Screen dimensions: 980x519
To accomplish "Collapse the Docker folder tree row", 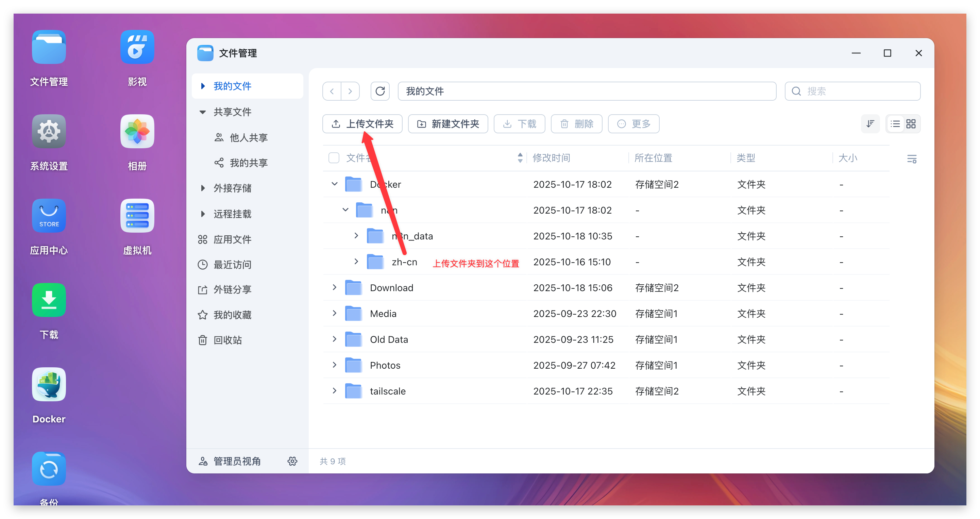I will (x=334, y=184).
